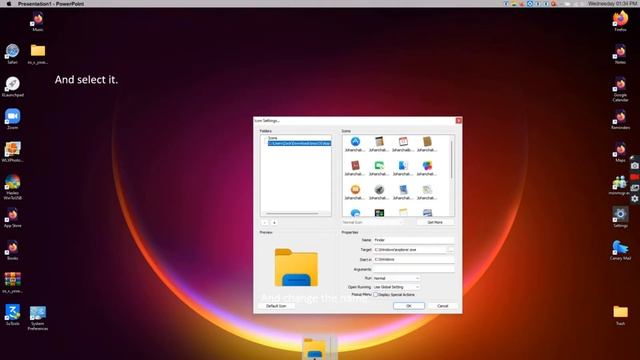Close the Icon Settings dialog with the red X

(459, 120)
